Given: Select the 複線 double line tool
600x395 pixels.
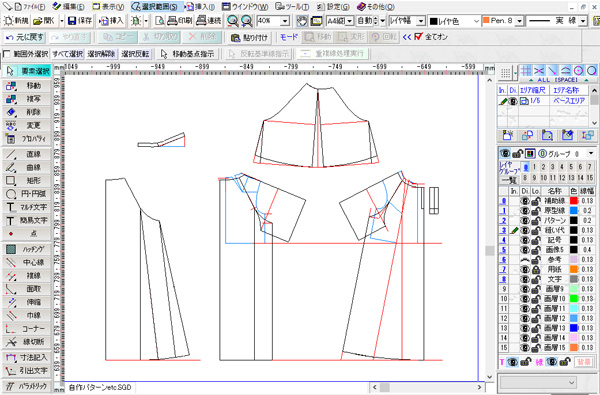Looking at the screenshot, I should (x=27, y=276).
